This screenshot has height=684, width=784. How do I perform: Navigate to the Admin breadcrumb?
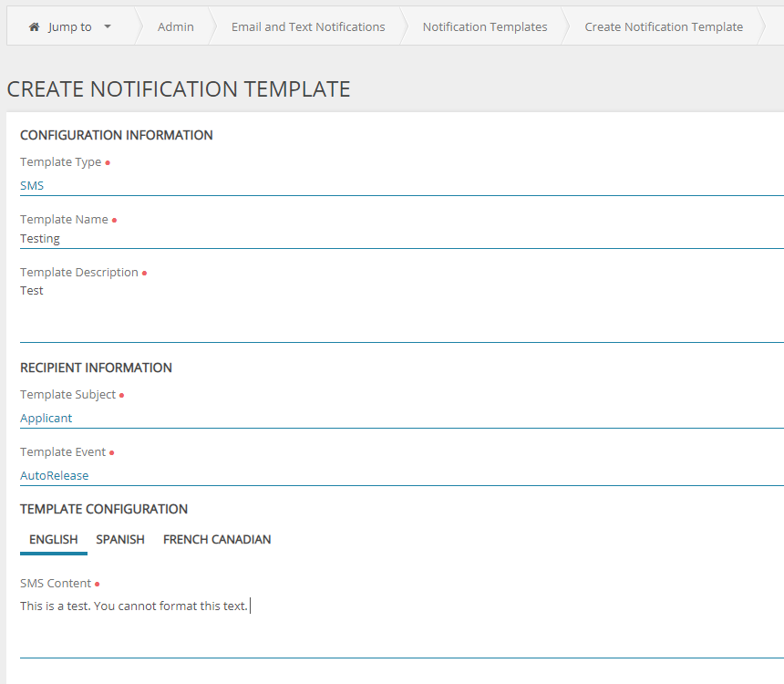click(x=175, y=26)
